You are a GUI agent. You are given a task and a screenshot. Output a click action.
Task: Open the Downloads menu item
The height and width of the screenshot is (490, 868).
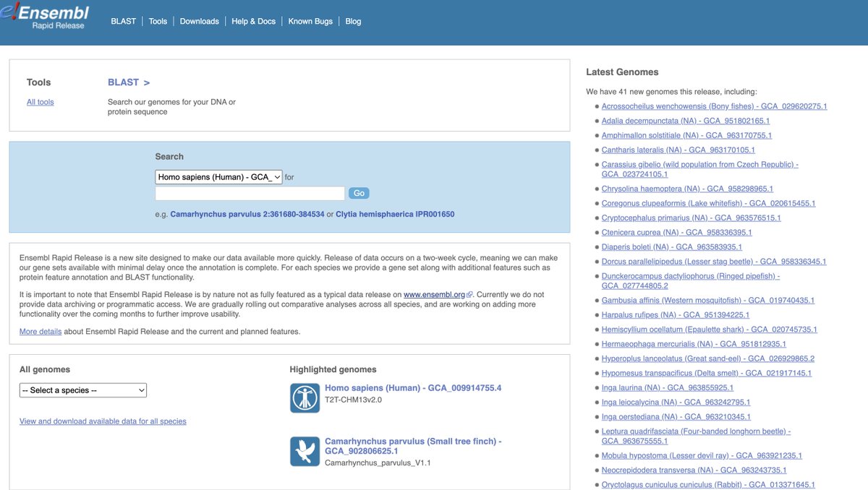click(x=199, y=21)
